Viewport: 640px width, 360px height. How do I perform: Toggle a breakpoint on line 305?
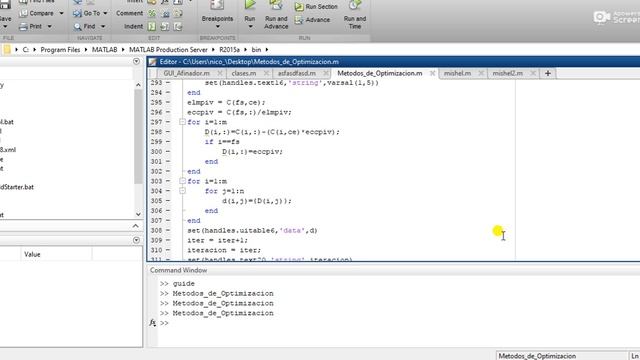pyautogui.click(x=168, y=201)
